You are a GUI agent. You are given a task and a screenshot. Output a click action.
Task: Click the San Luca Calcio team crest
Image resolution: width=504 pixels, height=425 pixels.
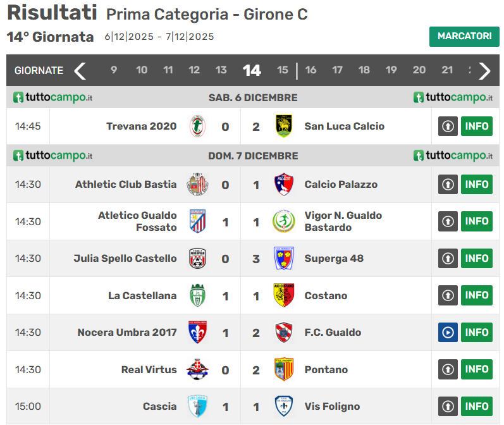284,126
